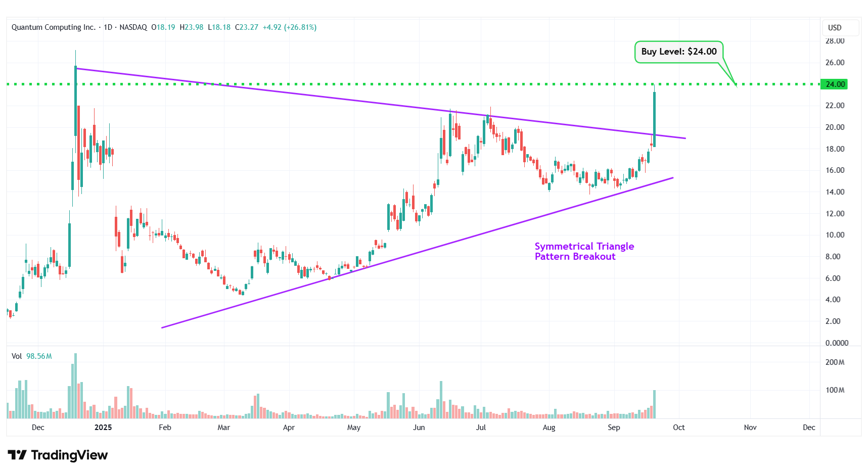
Task: Click the 200M volume scale label
Action: (835, 362)
